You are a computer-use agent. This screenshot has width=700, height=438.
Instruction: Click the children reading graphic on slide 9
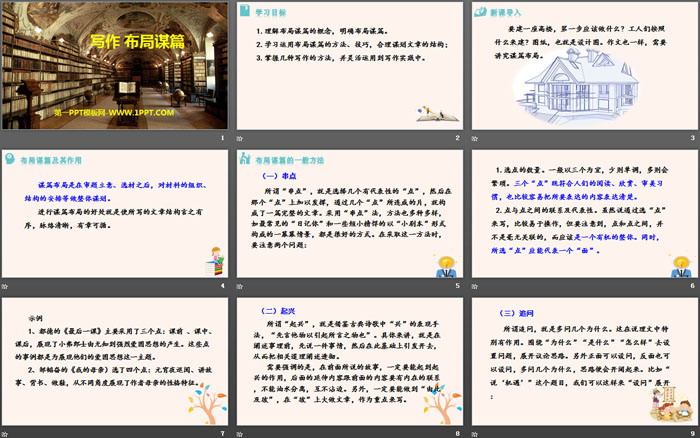(x=672, y=405)
